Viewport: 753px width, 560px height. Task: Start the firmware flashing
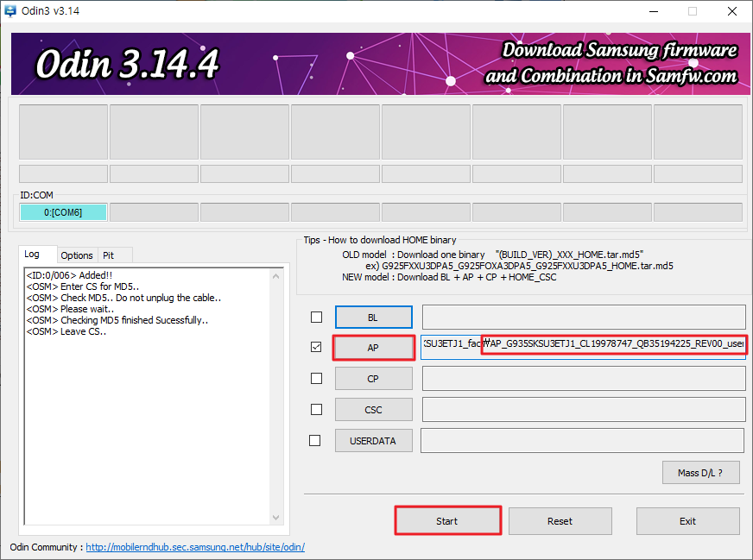pos(447,520)
